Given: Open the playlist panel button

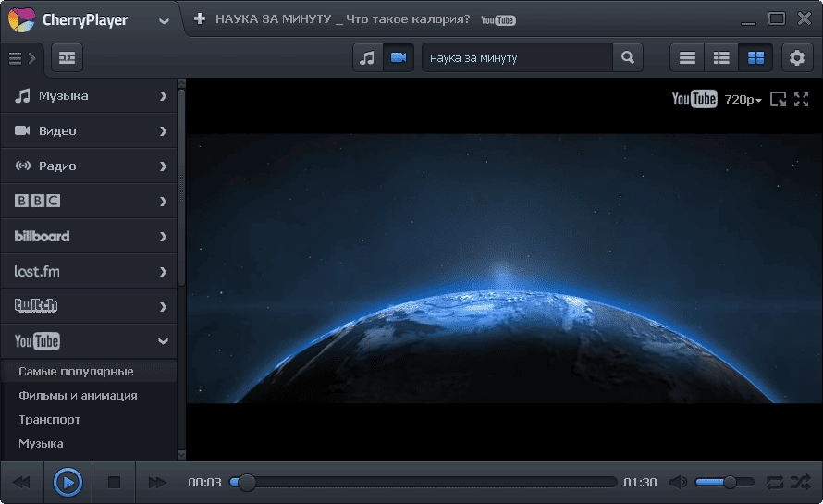Looking at the screenshot, I should coord(67,57).
